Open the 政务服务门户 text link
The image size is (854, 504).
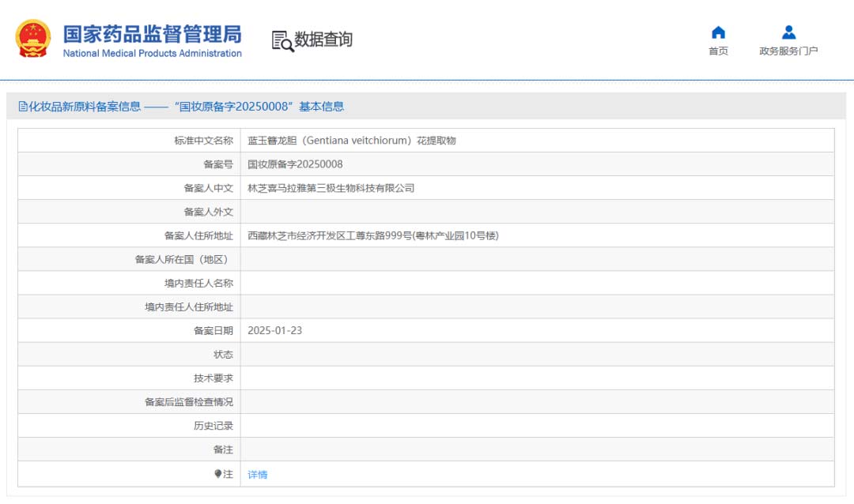tap(788, 51)
